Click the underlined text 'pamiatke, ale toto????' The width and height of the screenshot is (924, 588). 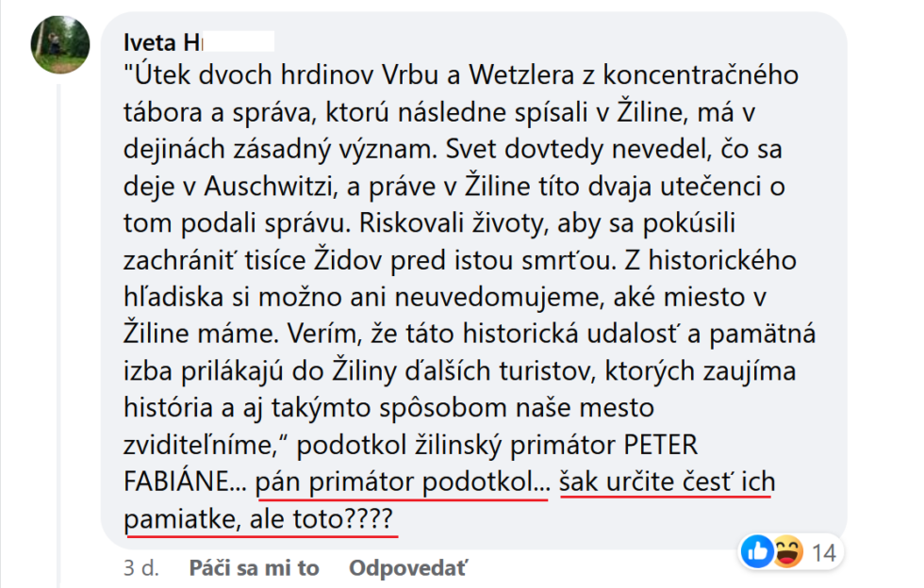tap(259, 519)
